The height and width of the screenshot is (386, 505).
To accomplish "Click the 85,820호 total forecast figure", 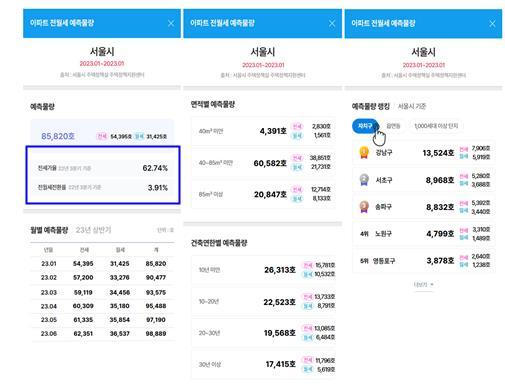I will tap(58, 136).
